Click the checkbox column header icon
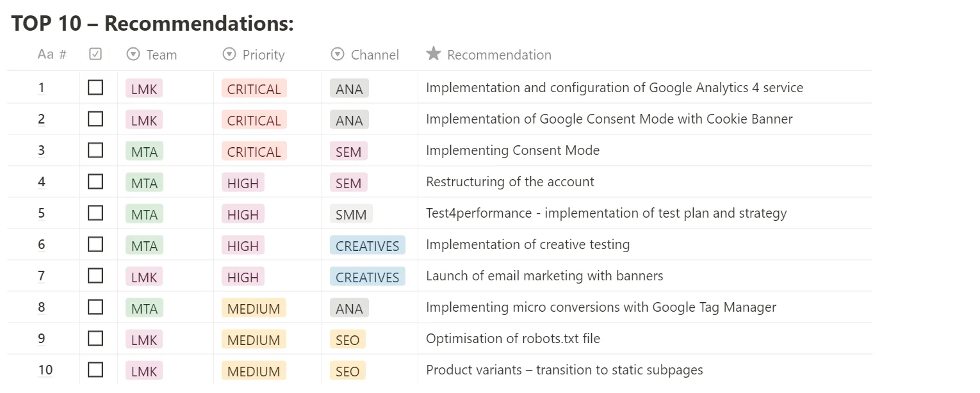 (95, 54)
